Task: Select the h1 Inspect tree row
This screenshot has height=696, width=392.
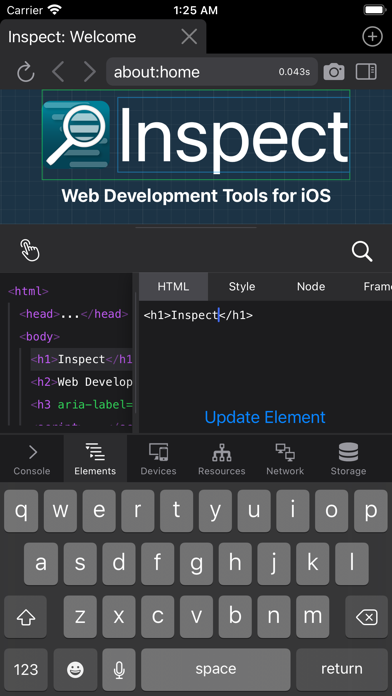Action: click(81, 360)
